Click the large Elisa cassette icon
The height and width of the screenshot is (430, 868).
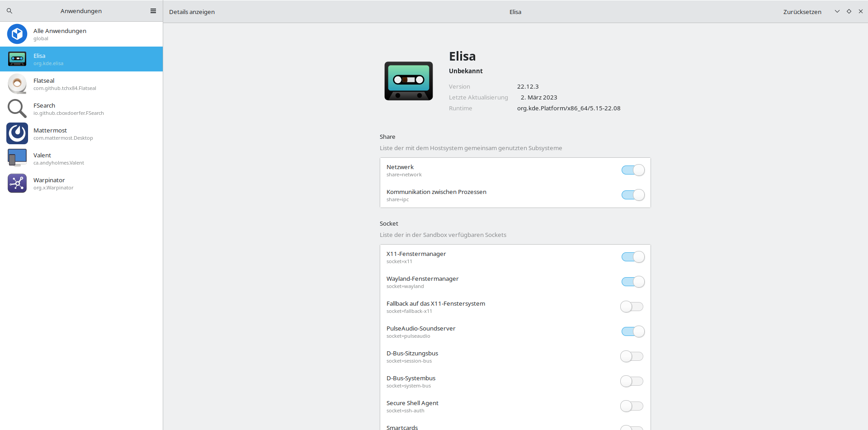pos(408,81)
